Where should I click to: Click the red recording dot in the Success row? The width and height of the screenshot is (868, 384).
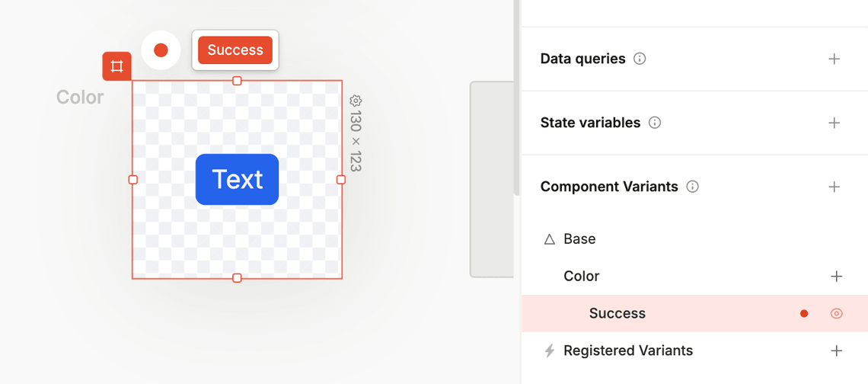[804, 313]
